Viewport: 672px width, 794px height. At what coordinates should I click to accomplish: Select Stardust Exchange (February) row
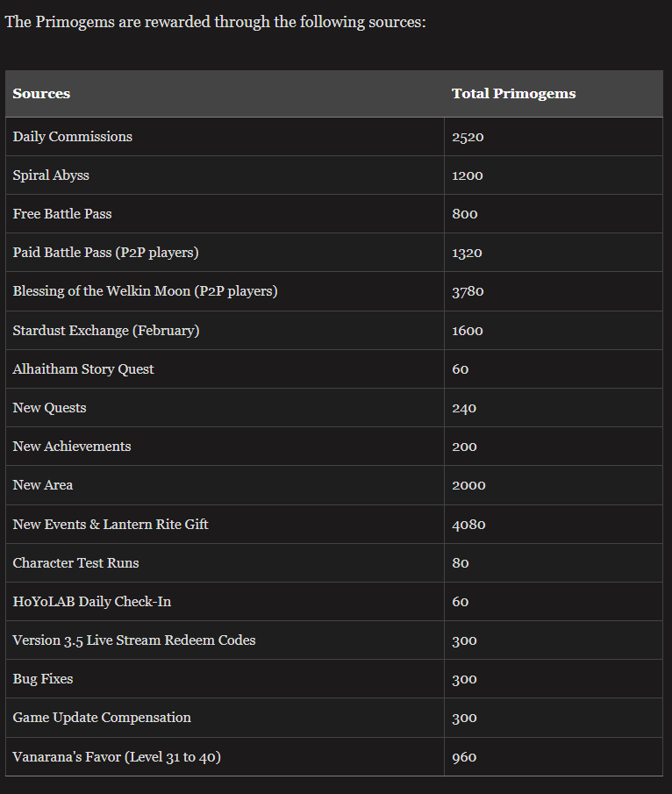(334, 330)
